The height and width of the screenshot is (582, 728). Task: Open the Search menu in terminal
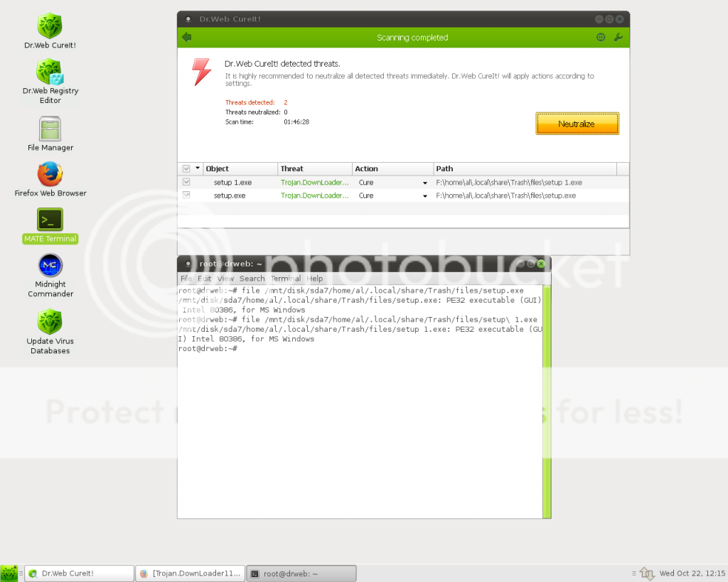[252, 279]
